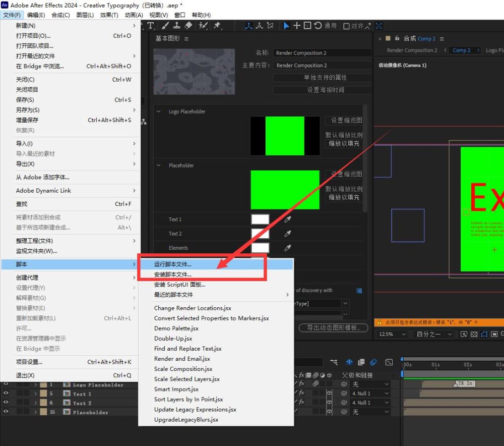
Task: Click 设置缩览图 button for Logo Placeholder
Action: (344, 121)
